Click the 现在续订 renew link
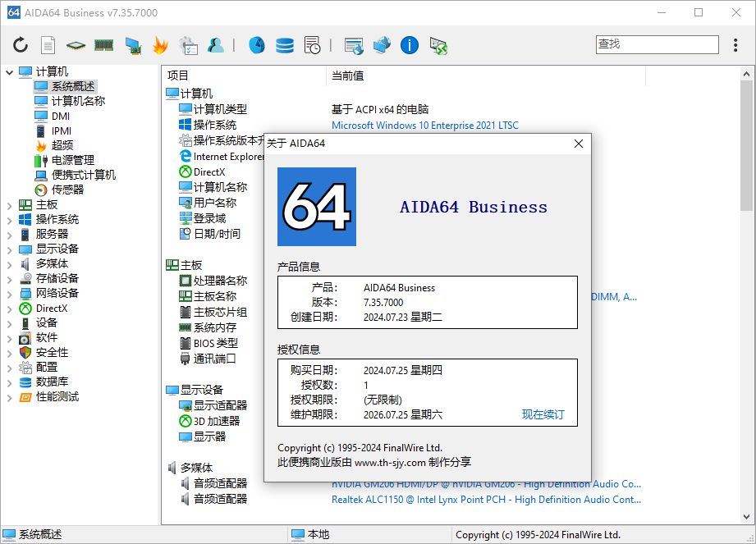 click(x=543, y=415)
